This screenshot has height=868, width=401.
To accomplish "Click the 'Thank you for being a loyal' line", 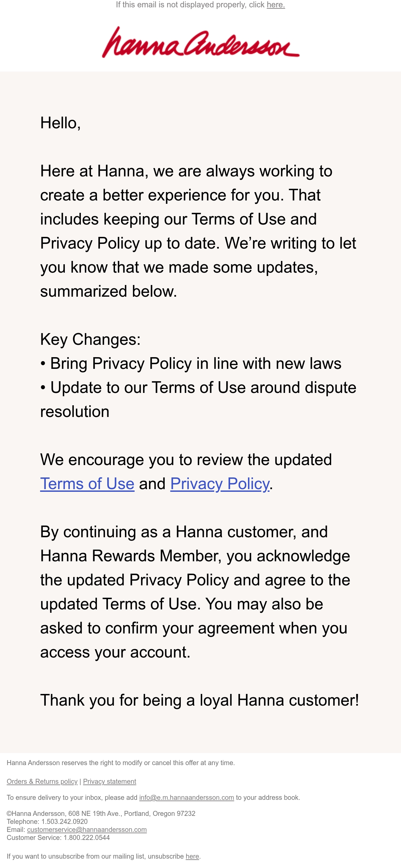I will (199, 700).
